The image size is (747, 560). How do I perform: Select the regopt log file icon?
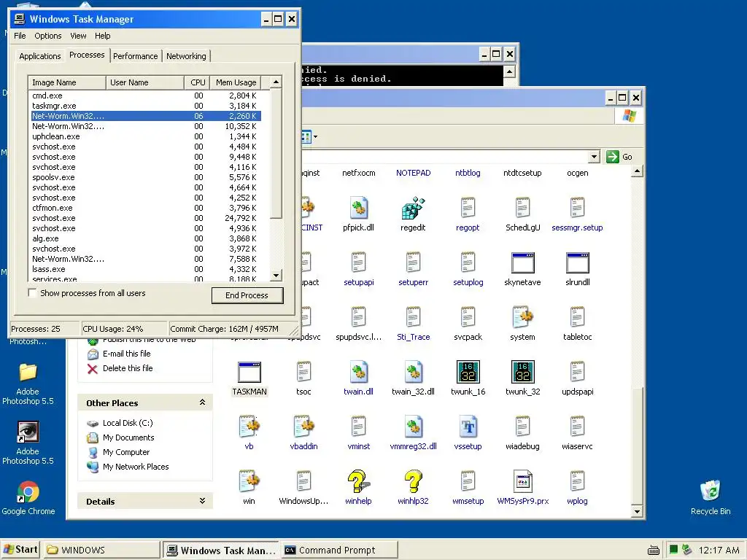pyautogui.click(x=468, y=208)
